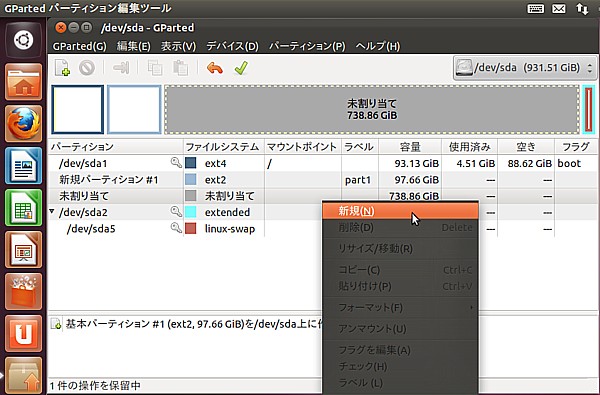This screenshot has height=395, width=600.
Task: Open the フォーマット(F) submenu
Action: (400, 307)
